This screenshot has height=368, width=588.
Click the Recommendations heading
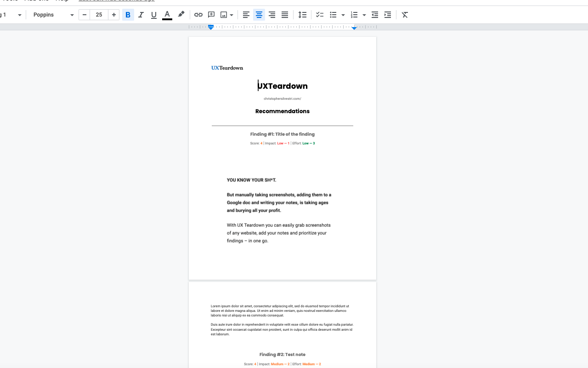point(283,111)
